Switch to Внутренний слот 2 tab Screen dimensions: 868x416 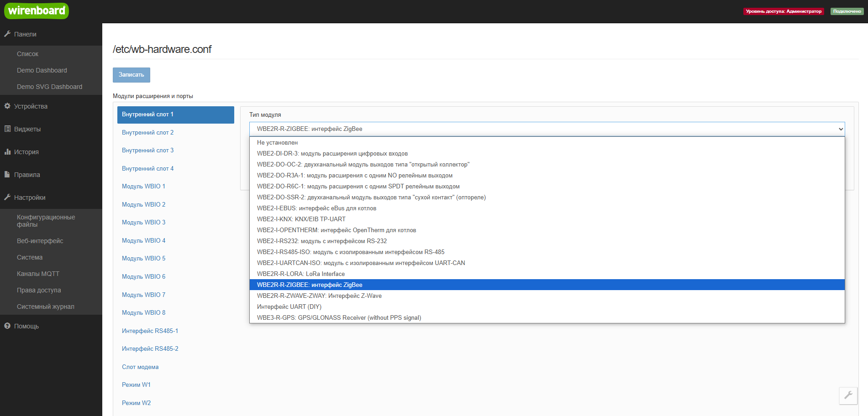pyautogui.click(x=176, y=133)
